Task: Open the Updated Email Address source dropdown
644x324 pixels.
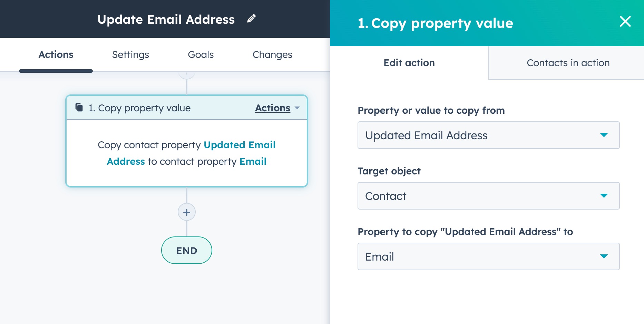Action: [488, 135]
